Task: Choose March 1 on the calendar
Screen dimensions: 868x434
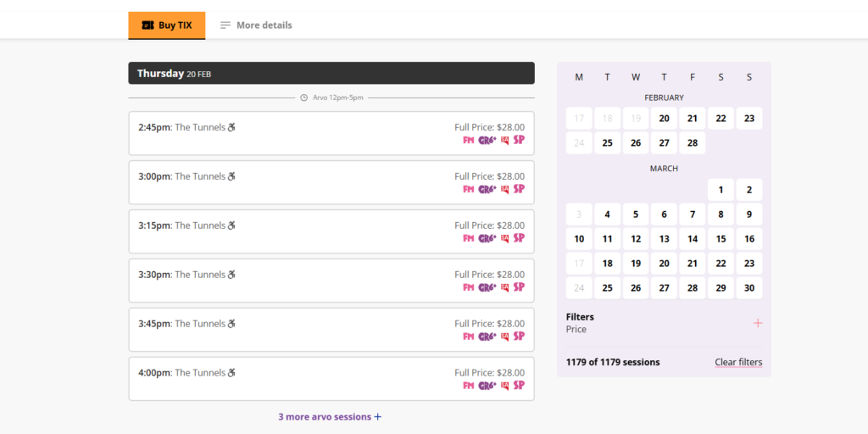Action: (x=721, y=190)
